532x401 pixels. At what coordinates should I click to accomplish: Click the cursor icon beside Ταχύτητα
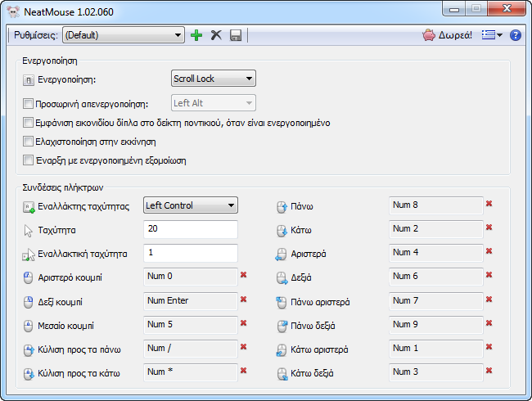pyautogui.click(x=28, y=231)
